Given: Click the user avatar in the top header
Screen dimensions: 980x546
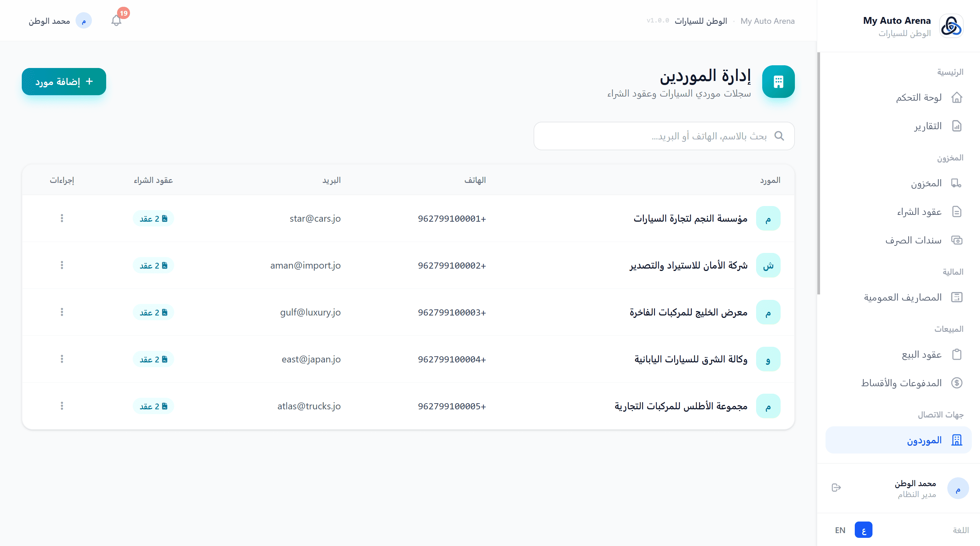Looking at the screenshot, I should tap(84, 21).
